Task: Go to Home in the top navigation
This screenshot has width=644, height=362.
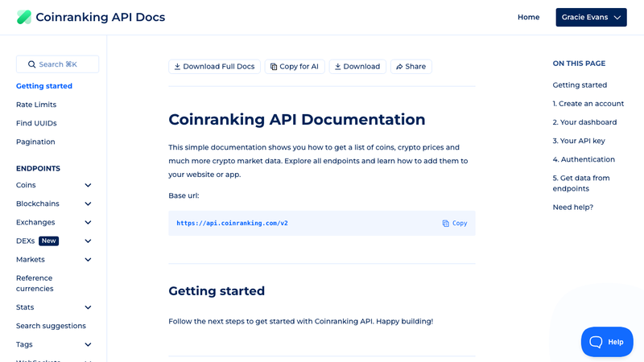Action: pyautogui.click(x=528, y=17)
